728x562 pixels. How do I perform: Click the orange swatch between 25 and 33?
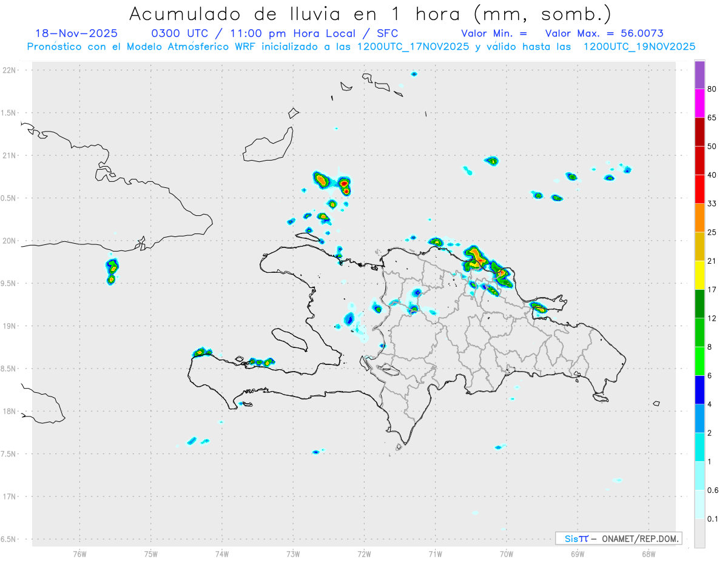point(699,217)
